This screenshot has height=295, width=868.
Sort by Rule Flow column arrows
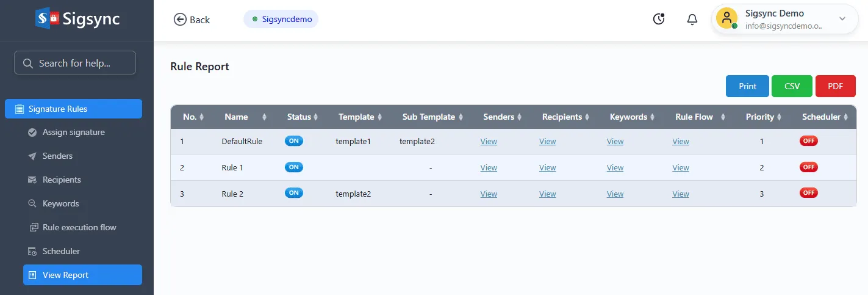(x=723, y=117)
